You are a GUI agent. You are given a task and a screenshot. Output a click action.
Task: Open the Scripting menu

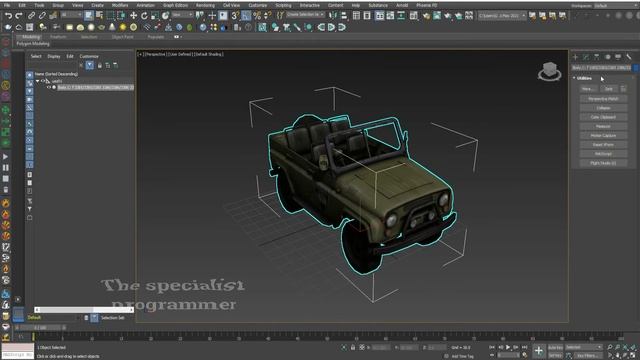283,5
